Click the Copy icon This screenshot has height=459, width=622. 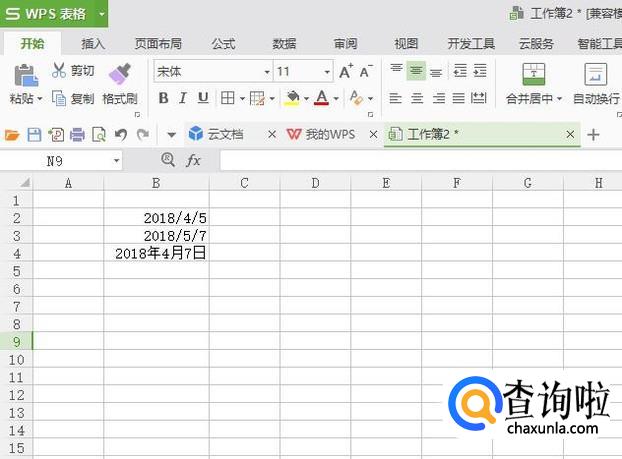(59, 98)
